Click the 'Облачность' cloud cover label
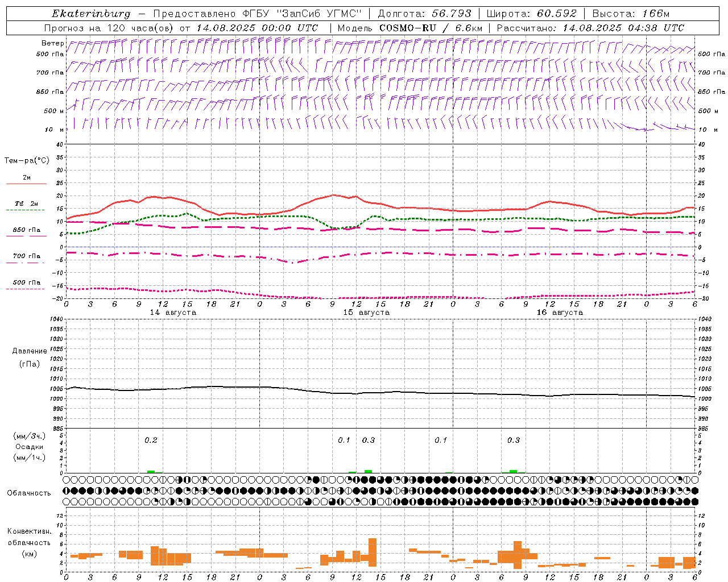The width and height of the screenshot is (728, 582). tap(29, 493)
